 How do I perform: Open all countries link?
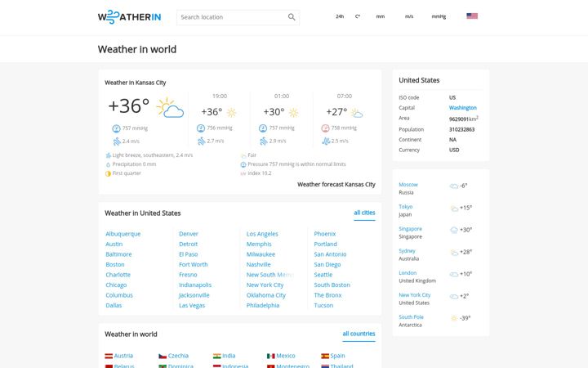(x=359, y=334)
